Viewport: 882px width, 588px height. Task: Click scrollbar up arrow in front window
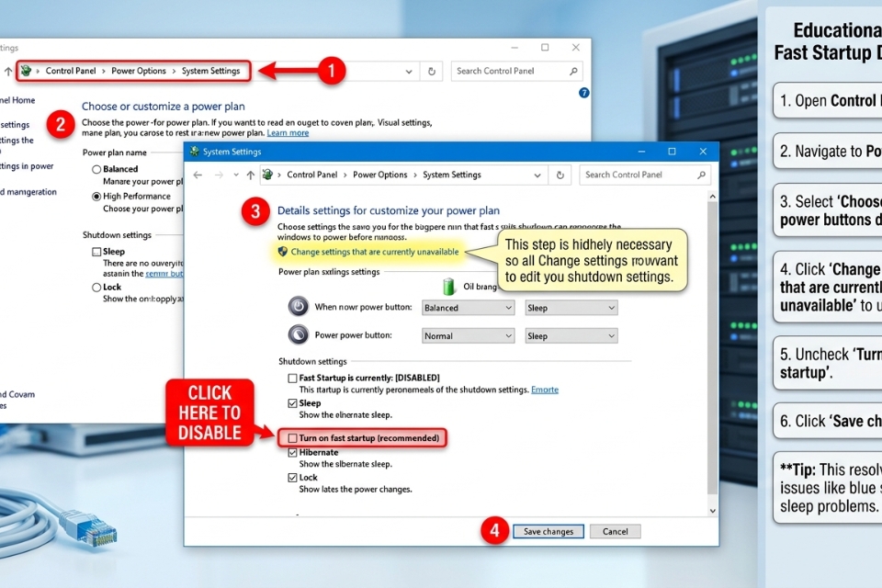pyautogui.click(x=712, y=197)
